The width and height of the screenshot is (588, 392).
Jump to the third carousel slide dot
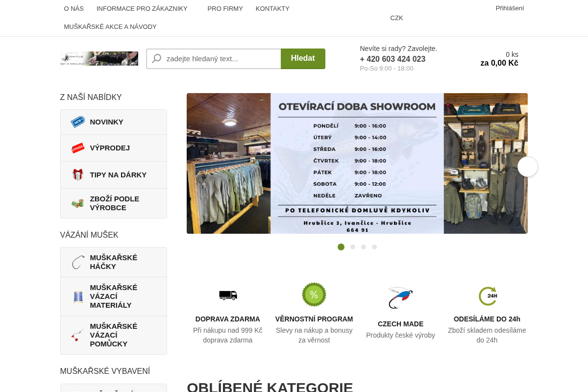click(364, 247)
